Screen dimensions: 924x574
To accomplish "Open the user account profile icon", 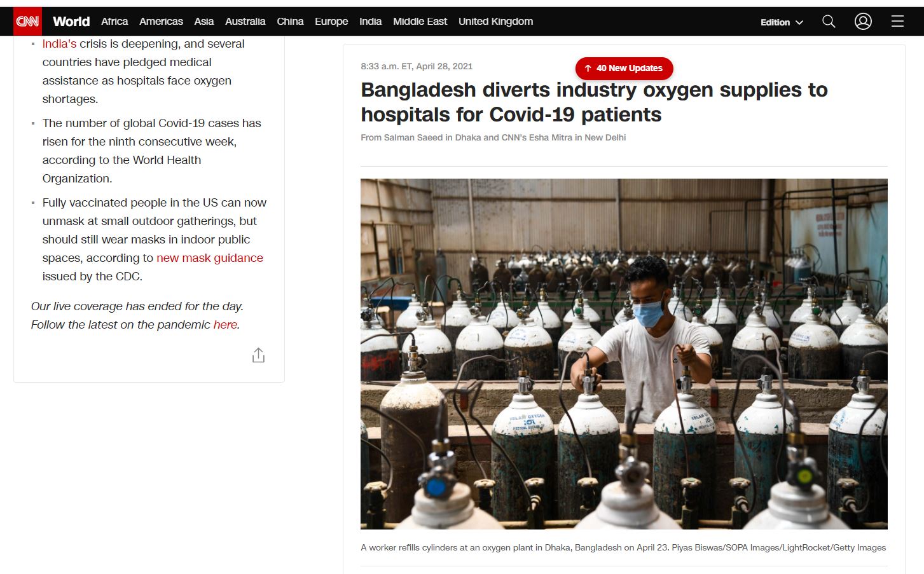I will (863, 22).
